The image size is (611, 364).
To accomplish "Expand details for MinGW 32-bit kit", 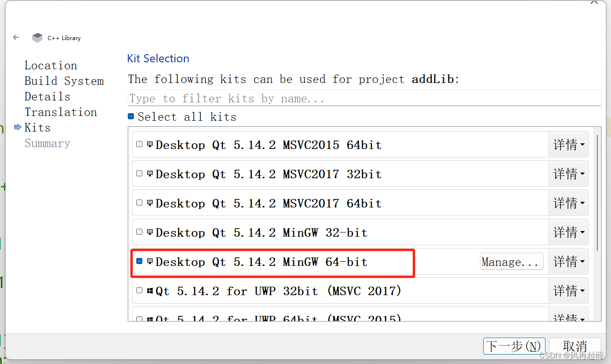I will [569, 232].
